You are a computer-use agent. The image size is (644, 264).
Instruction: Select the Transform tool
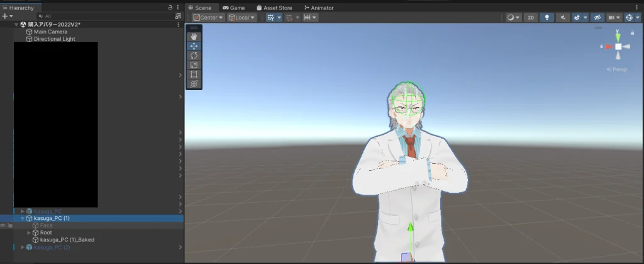coord(194,84)
